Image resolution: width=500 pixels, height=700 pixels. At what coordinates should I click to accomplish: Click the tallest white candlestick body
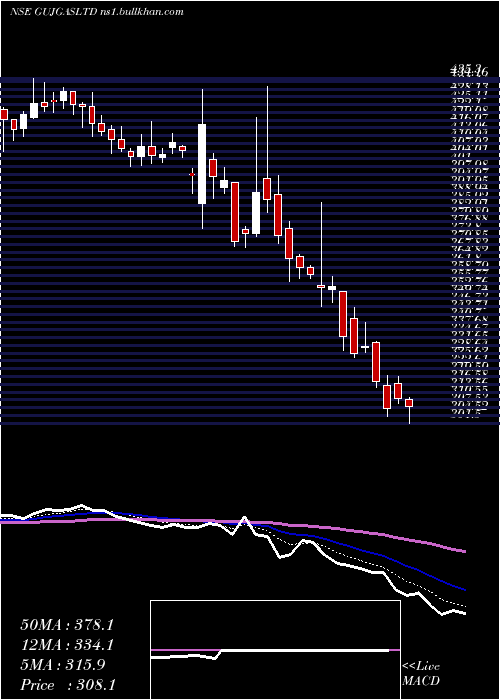click(x=202, y=164)
